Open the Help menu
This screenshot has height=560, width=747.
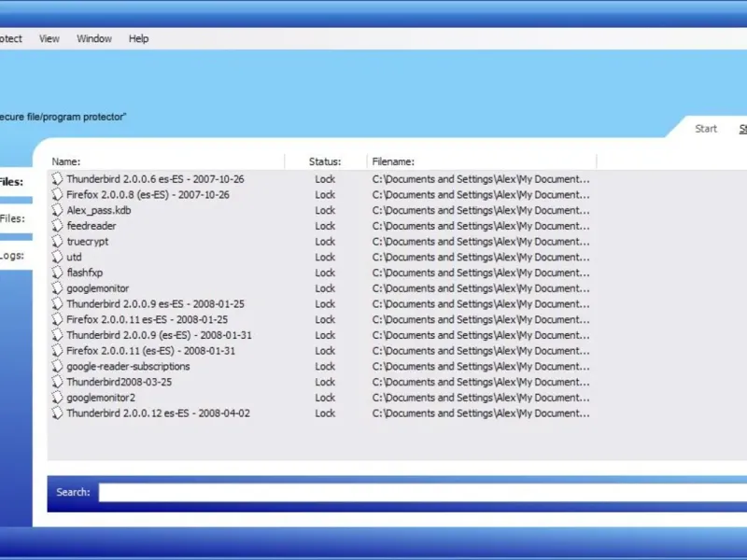tap(138, 38)
